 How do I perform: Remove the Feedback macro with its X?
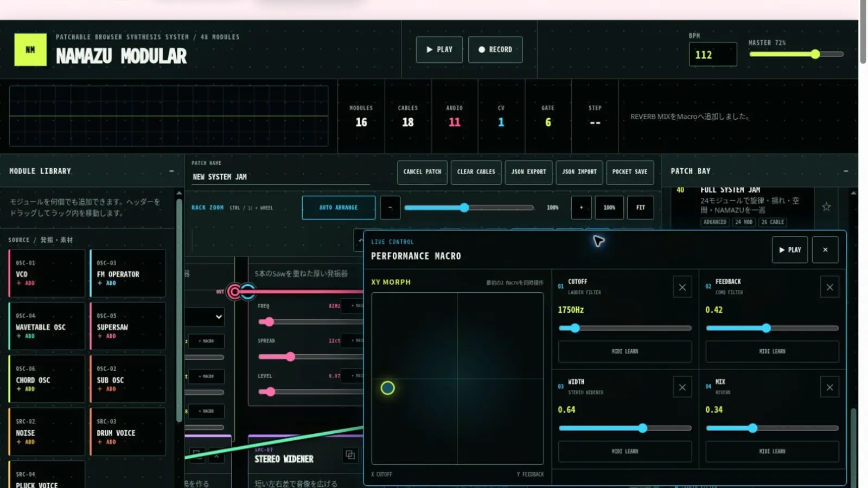(x=829, y=287)
